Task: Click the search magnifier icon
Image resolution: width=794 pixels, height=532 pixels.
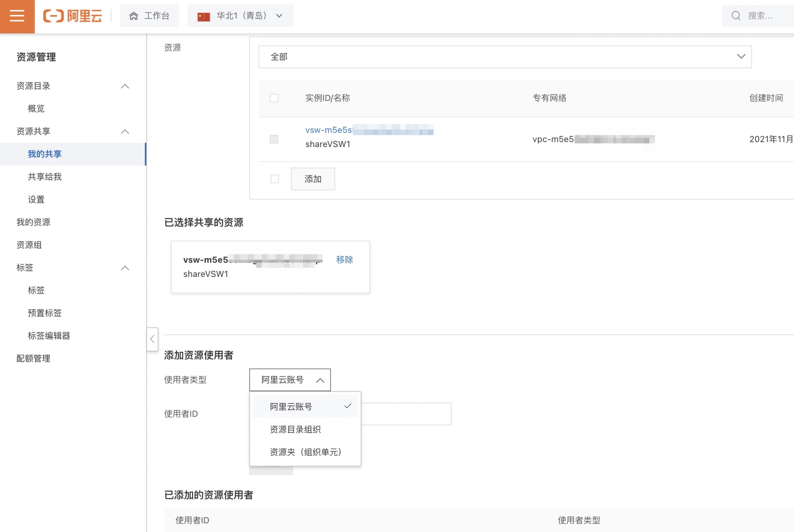Action: 736,16
